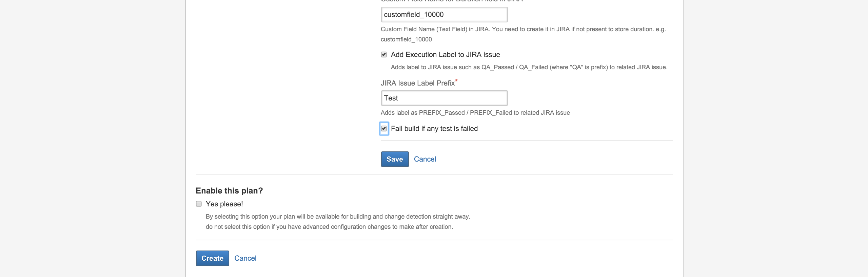This screenshot has height=277, width=868.
Task: Untick the Fail build checkbox
Action: click(x=384, y=129)
